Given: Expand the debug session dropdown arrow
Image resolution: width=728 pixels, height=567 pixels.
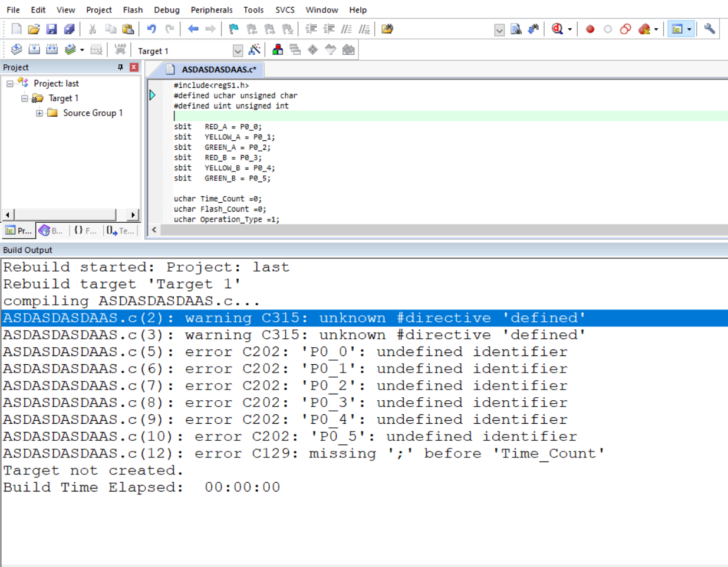Looking at the screenshot, I should [x=569, y=29].
